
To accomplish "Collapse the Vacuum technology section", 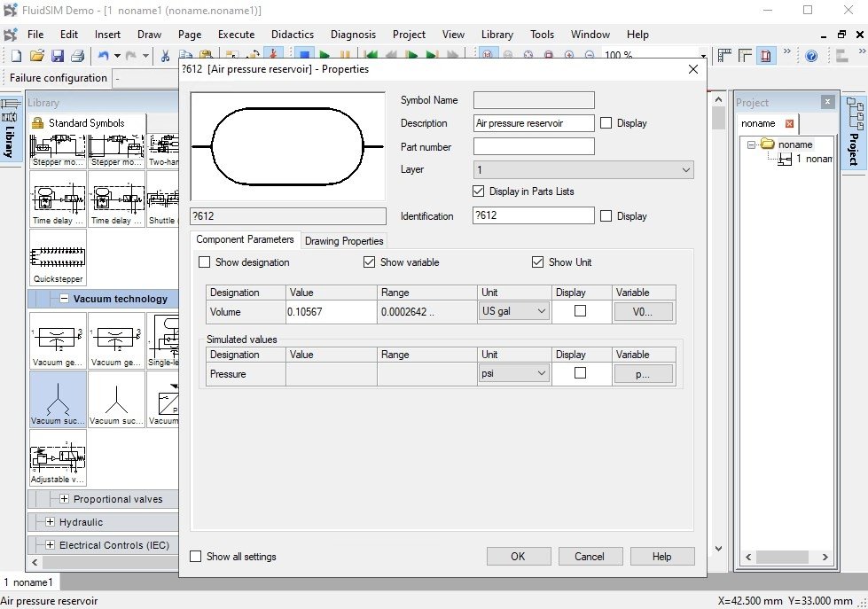I will coord(64,299).
